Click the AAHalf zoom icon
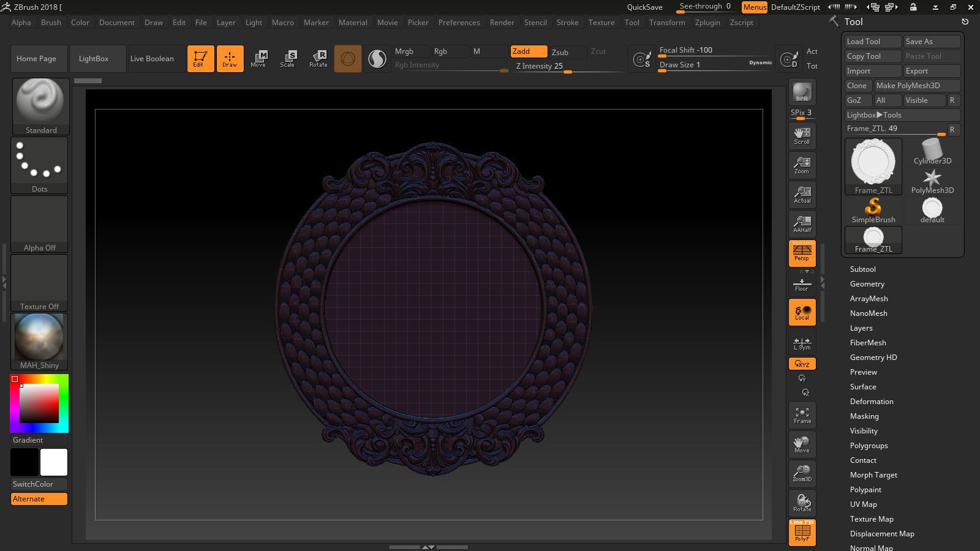This screenshot has width=980, height=551. pos(802,223)
